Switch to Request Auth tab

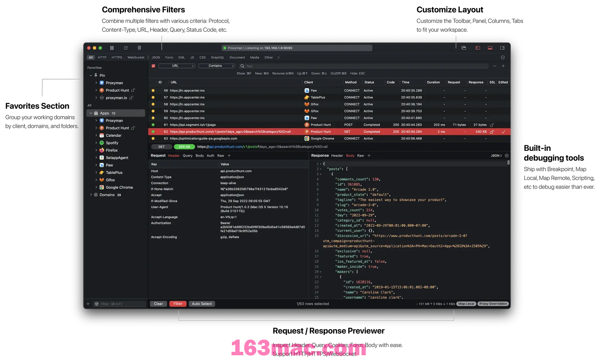click(x=211, y=156)
